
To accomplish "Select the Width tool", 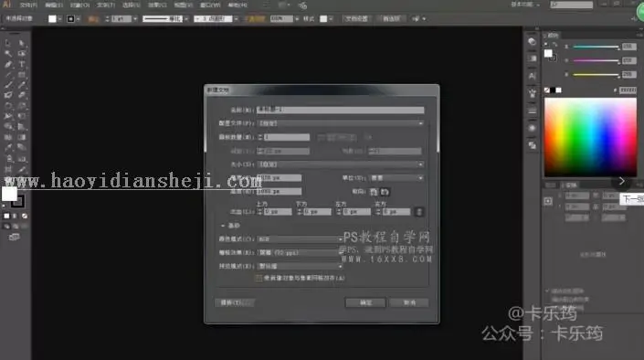I will pyautogui.click(x=8, y=116).
